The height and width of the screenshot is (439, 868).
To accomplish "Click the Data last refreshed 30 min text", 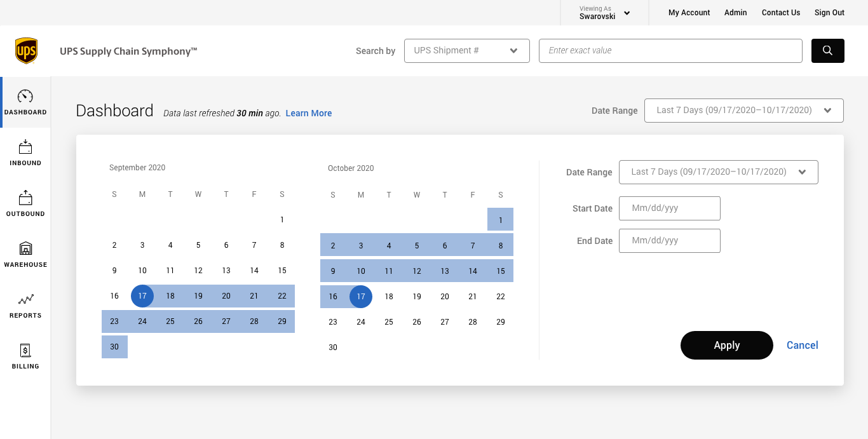I will (x=222, y=113).
